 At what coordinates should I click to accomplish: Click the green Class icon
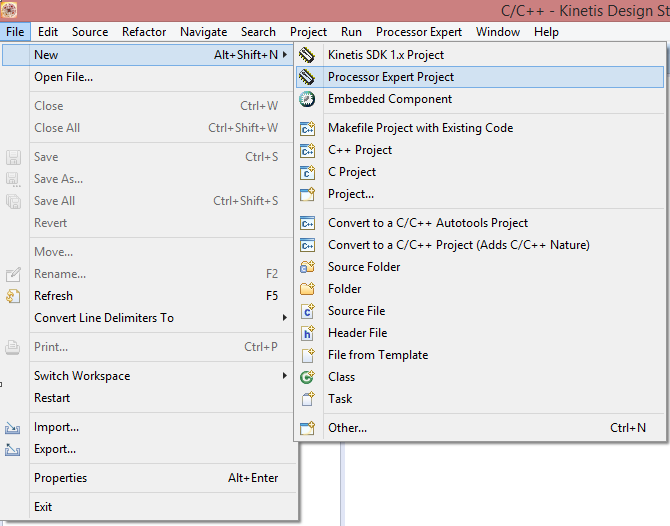coord(307,377)
